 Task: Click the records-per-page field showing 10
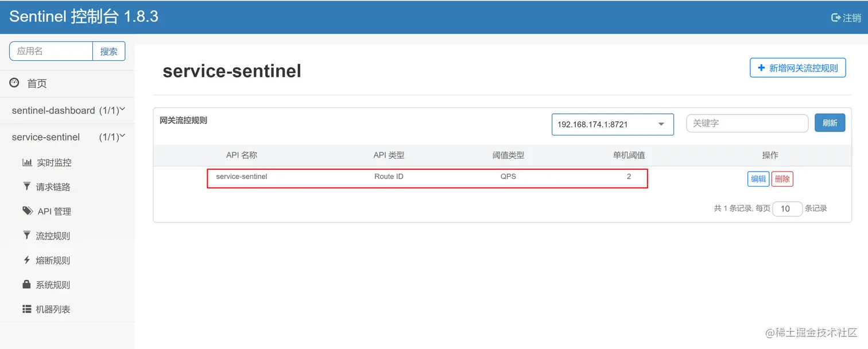point(787,208)
